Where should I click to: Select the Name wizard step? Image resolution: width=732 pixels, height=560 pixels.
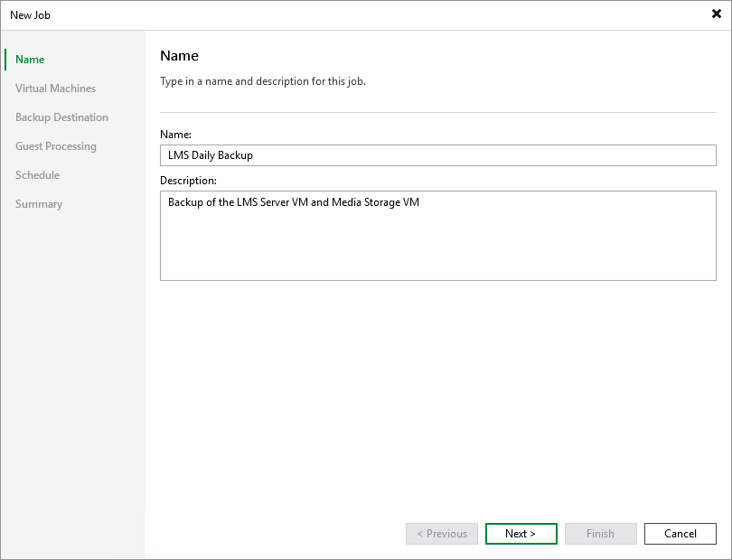pos(30,60)
